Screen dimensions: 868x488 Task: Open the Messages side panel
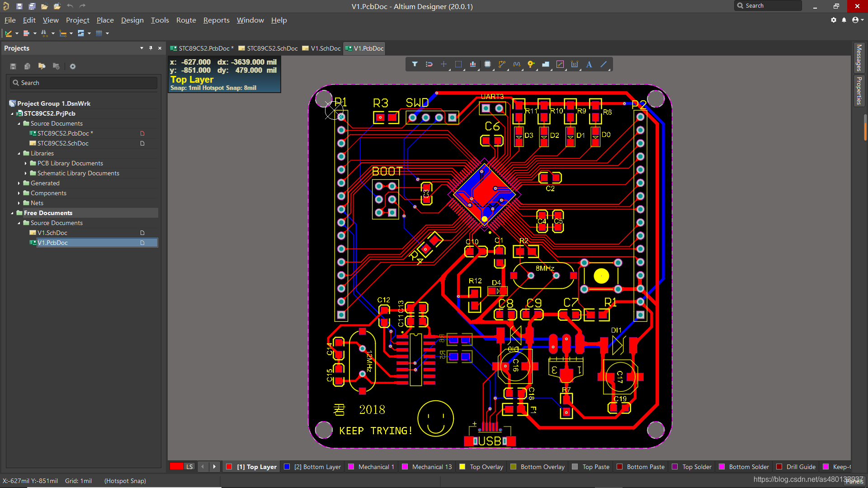click(x=859, y=58)
